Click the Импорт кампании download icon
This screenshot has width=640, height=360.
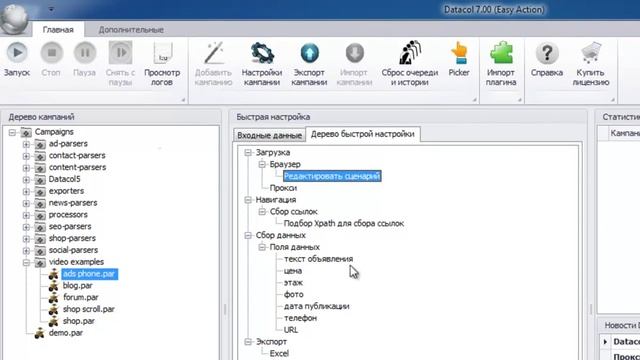click(x=354, y=53)
